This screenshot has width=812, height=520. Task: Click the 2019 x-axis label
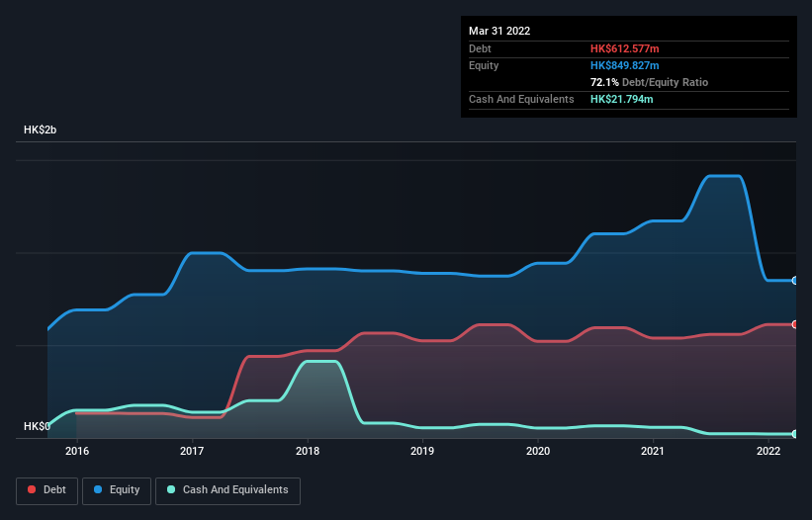point(422,451)
